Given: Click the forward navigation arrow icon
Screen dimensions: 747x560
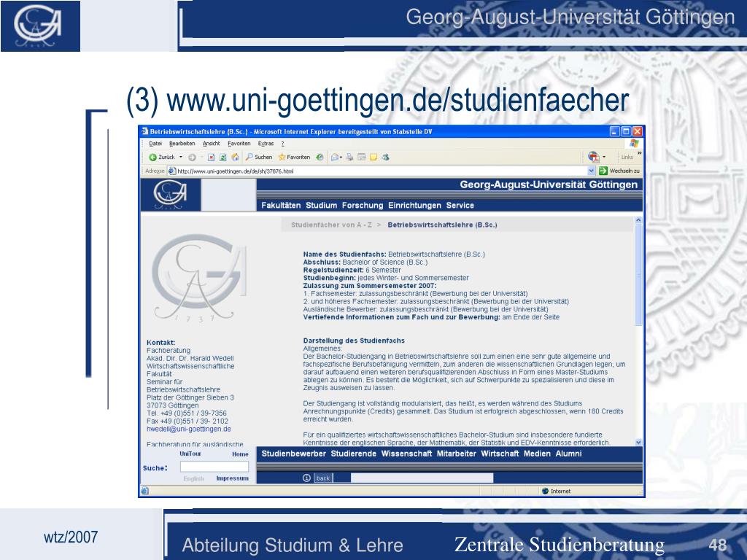Looking at the screenshot, I should (192, 157).
